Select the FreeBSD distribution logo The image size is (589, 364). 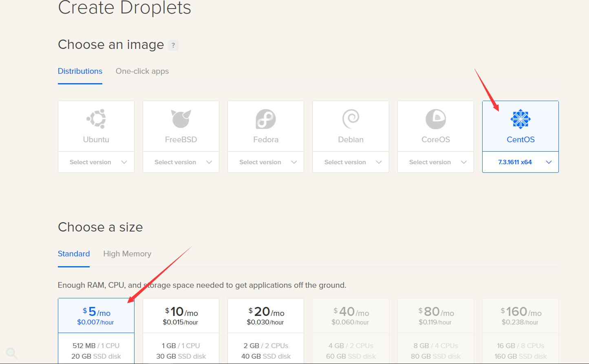[x=181, y=119]
